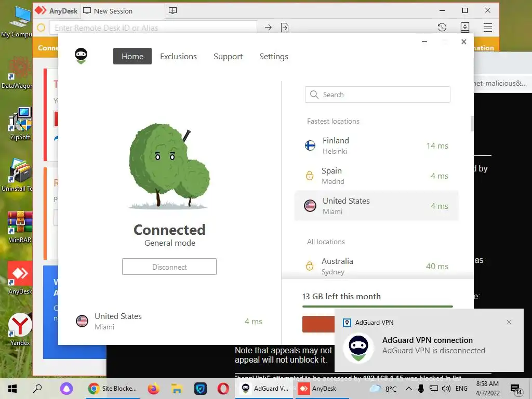Select United States Miami in fastest locations

[377, 206]
